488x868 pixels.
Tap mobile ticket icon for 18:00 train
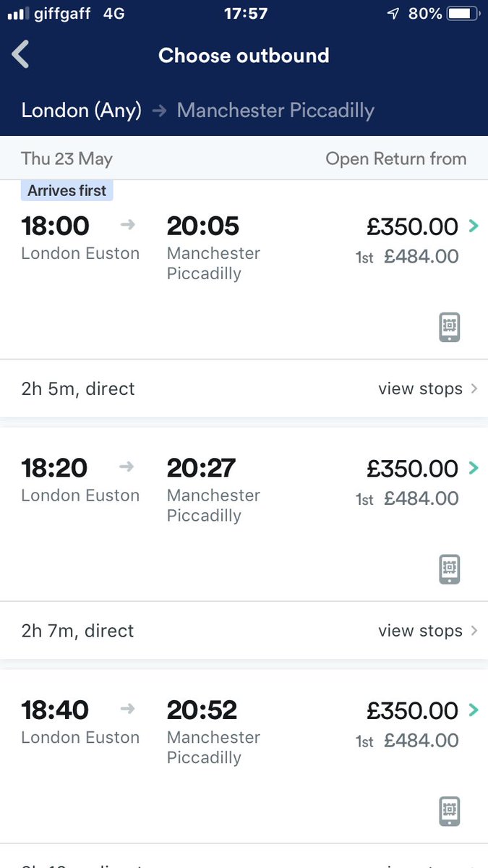tap(449, 328)
